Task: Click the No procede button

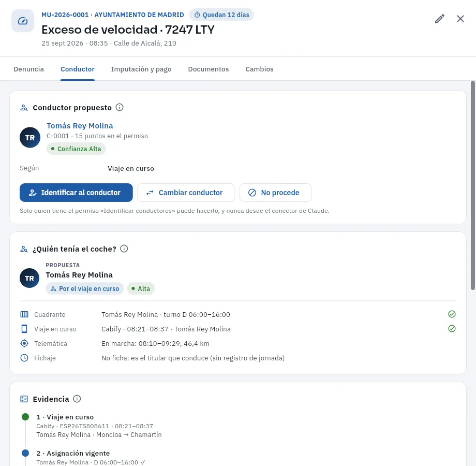Action: coord(275,193)
